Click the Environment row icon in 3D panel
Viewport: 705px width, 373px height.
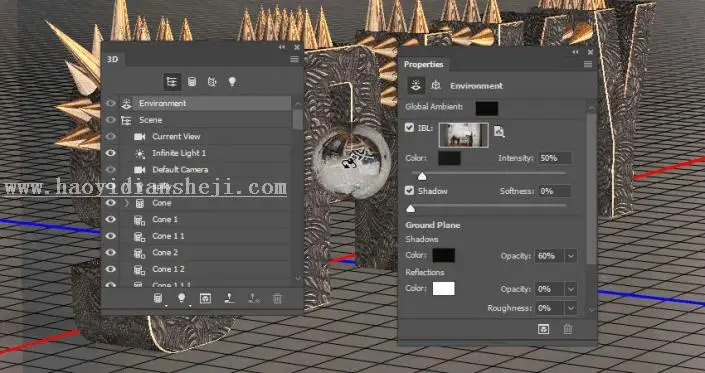tap(126, 103)
